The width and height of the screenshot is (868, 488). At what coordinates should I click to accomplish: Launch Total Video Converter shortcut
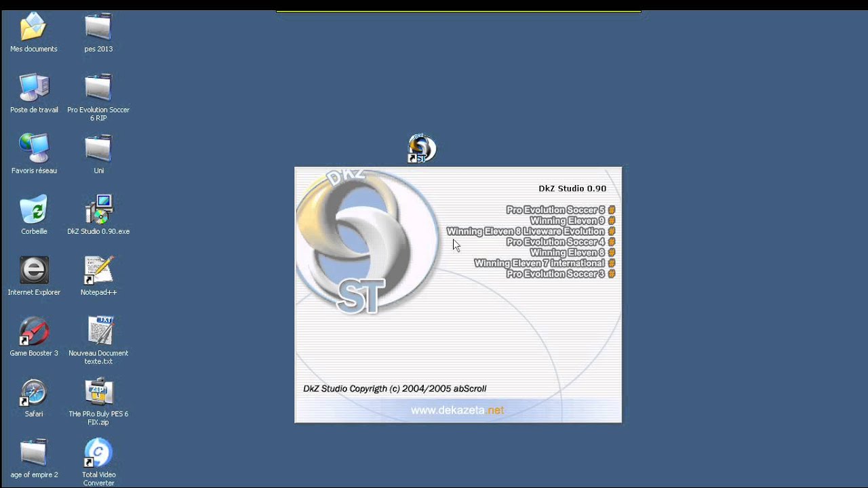click(98, 453)
